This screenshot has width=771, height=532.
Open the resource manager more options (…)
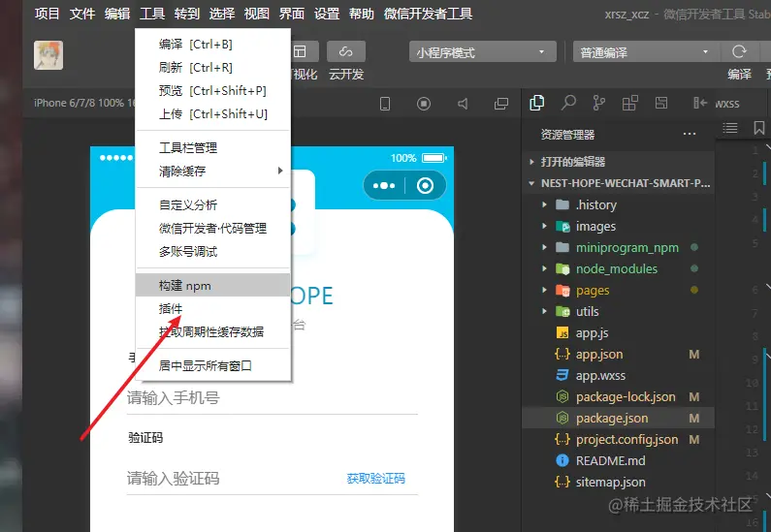tap(690, 134)
